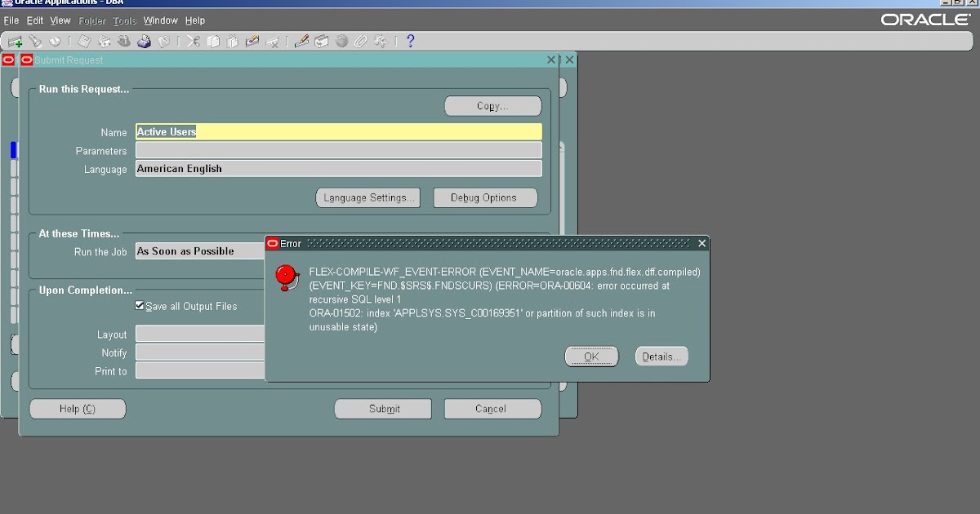980x514 pixels.
Task: Toggle the Save all Output Files checkbox
Action: 140,306
